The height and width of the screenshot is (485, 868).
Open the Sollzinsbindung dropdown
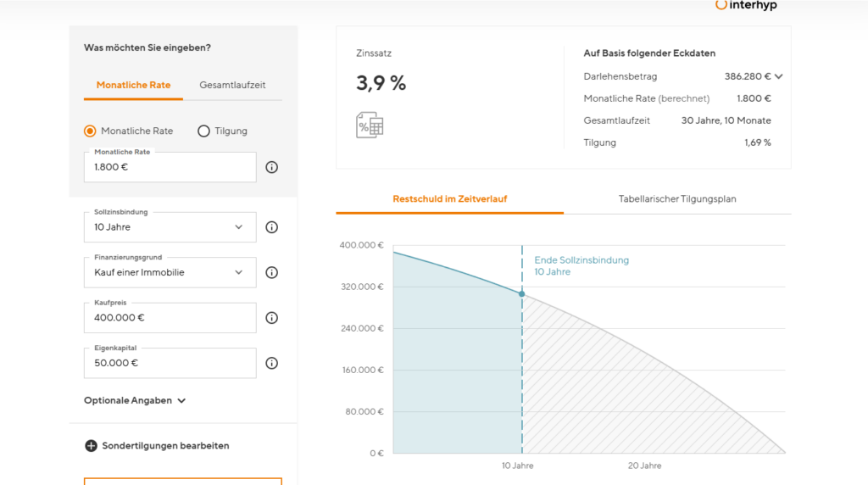click(x=170, y=227)
